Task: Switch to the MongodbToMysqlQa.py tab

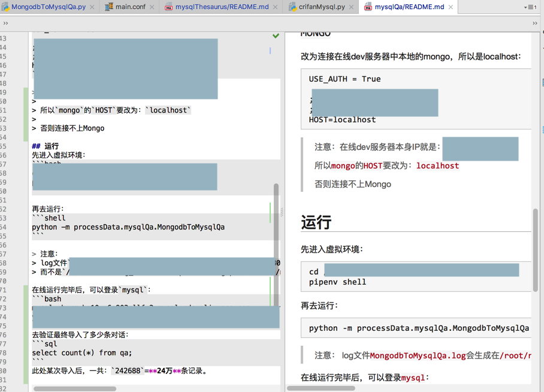Action: pos(48,7)
